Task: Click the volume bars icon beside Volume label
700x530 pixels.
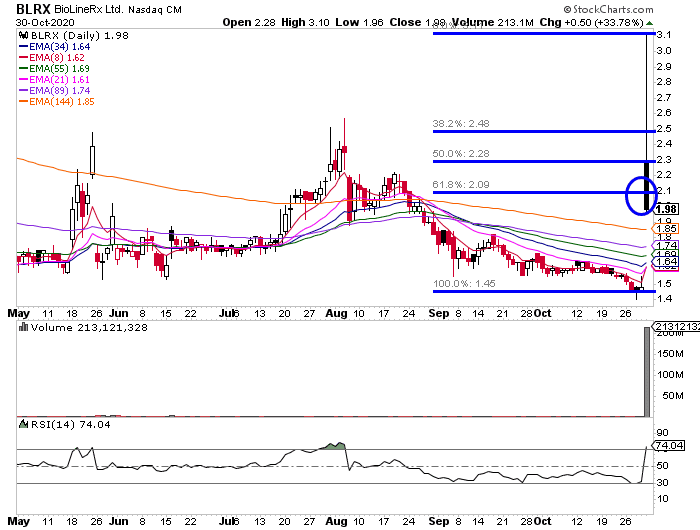Action: pyautogui.click(x=24, y=327)
